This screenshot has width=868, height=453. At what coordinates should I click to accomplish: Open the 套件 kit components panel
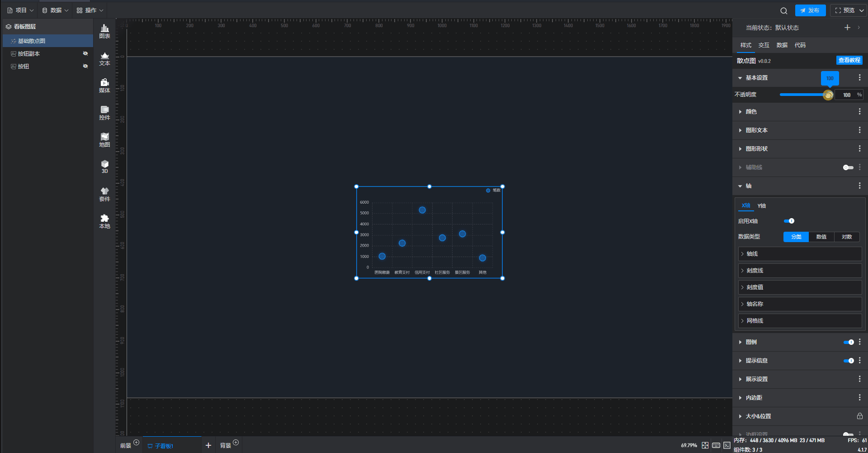point(104,194)
